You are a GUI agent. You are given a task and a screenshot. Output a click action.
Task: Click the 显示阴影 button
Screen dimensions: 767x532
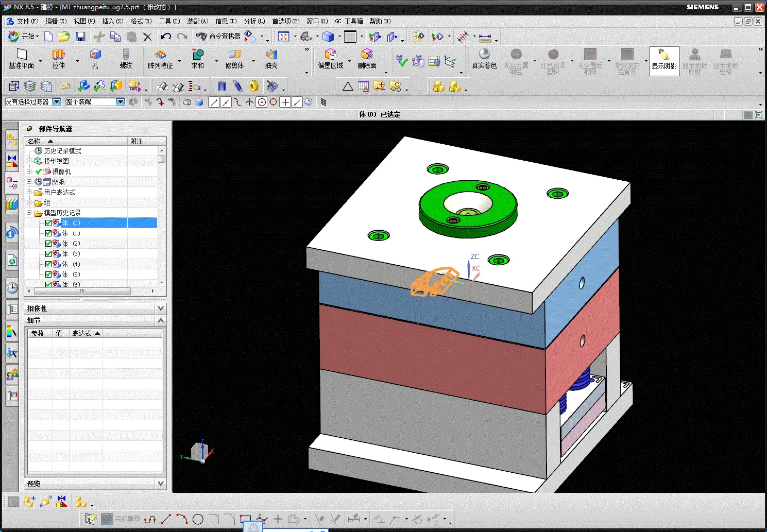click(664, 61)
